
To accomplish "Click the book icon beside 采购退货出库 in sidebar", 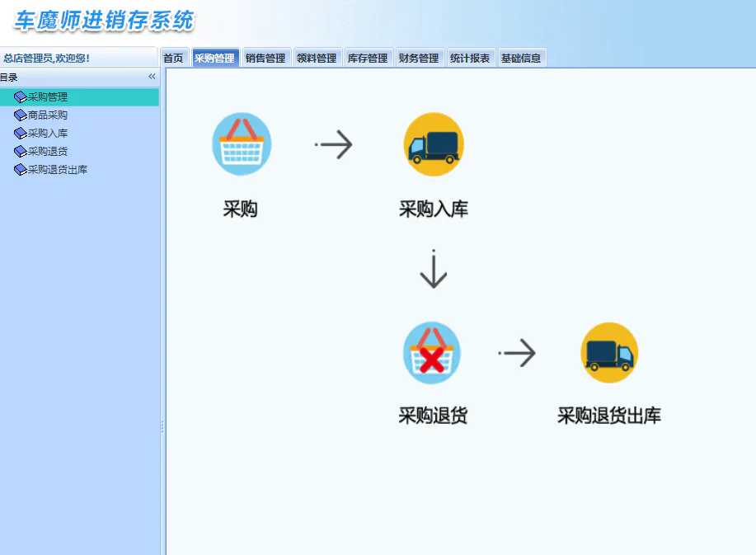I will tap(21, 170).
